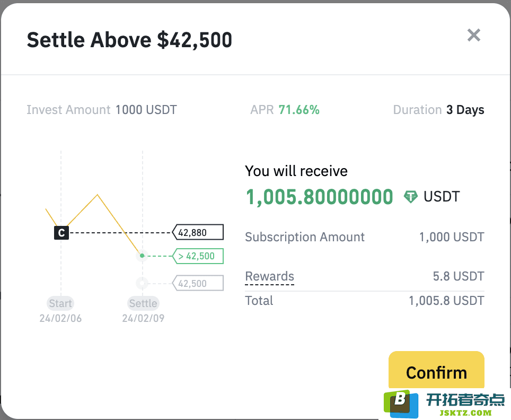
Task: Click the yellow price line peak on chart
Action: pos(97,195)
